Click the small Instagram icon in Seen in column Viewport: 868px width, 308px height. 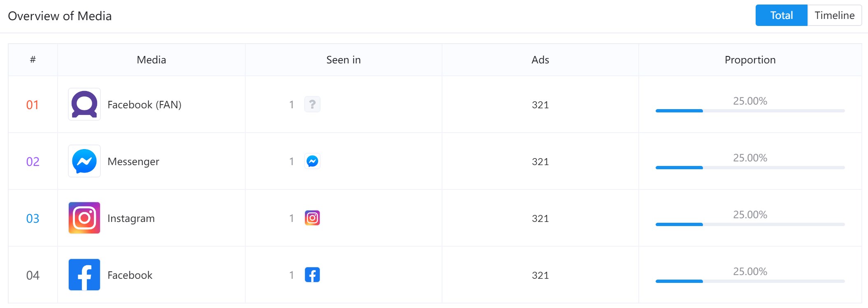312,218
